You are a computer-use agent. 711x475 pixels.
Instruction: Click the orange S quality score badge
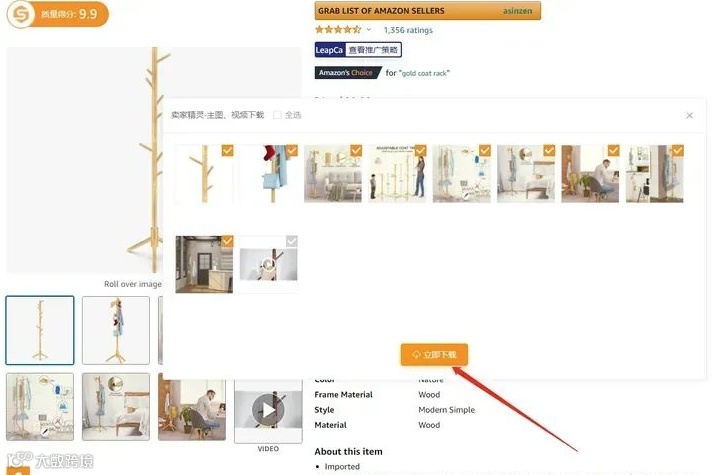click(x=58, y=14)
